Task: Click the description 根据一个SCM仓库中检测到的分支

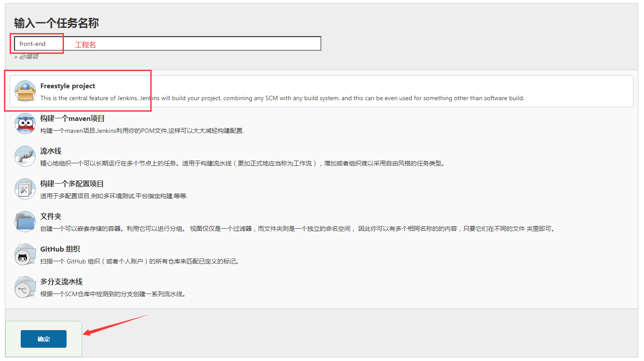Action: (x=113, y=294)
